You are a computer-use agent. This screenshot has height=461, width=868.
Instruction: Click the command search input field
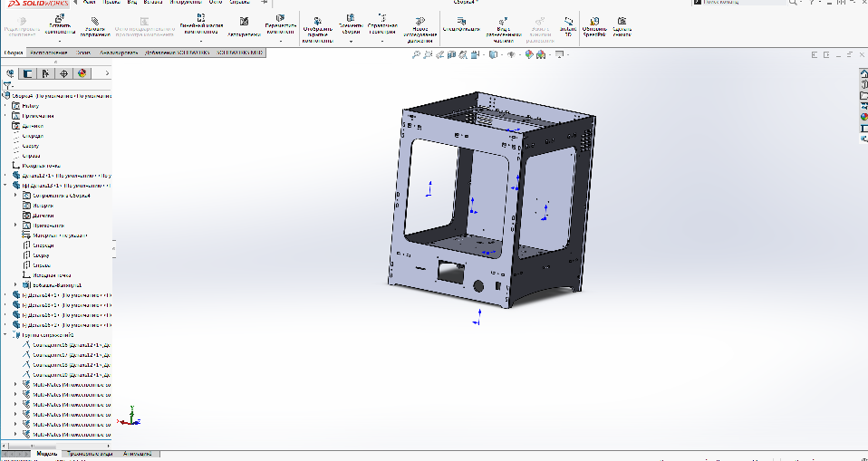point(734,4)
